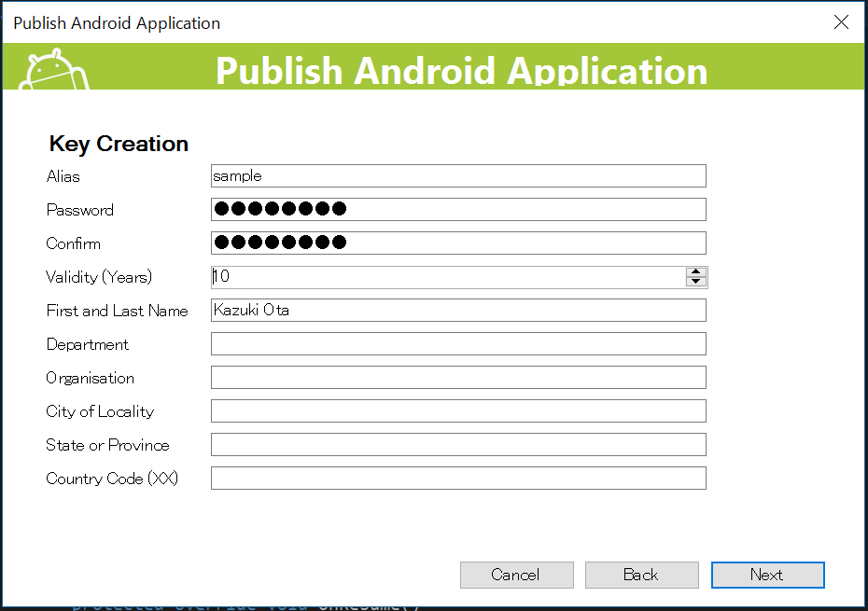Viewport: 868px width, 611px height.
Task: Focus the Password field
Action: 458,209
